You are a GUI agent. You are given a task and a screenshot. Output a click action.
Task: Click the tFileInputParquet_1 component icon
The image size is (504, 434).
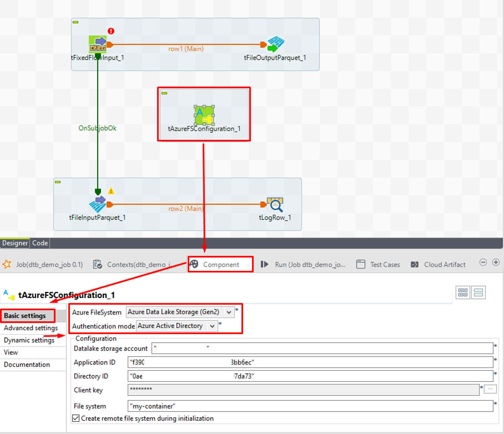tap(98, 204)
